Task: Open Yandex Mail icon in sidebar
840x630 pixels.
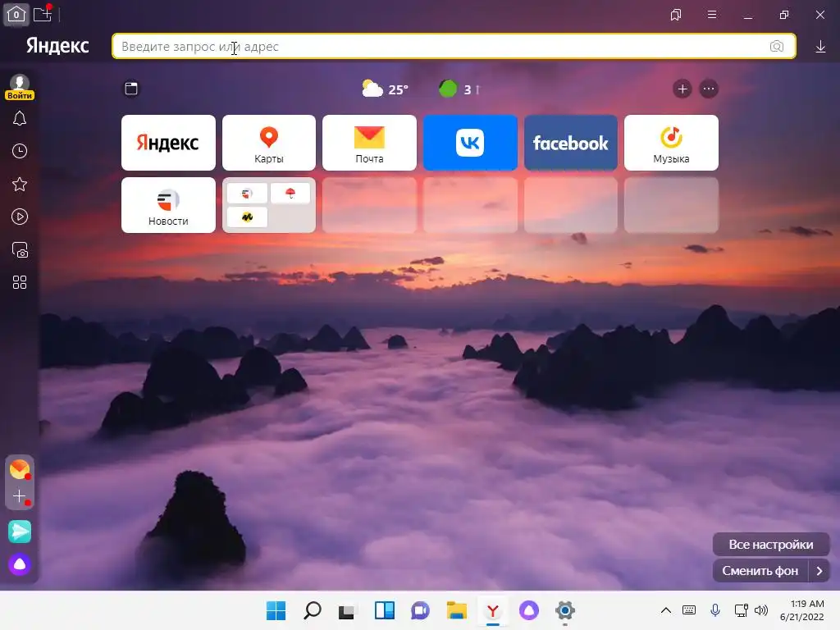Action: [x=20, y=469]
